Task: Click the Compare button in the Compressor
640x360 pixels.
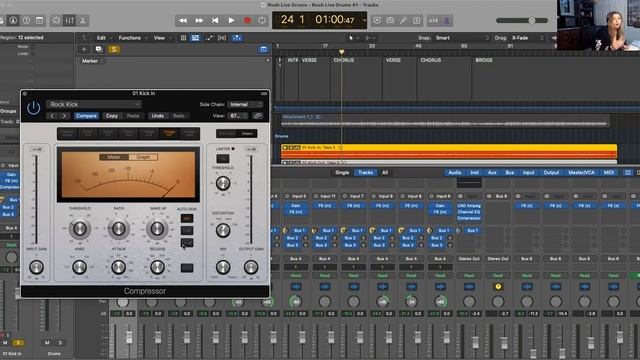Action: click(86, 116)
